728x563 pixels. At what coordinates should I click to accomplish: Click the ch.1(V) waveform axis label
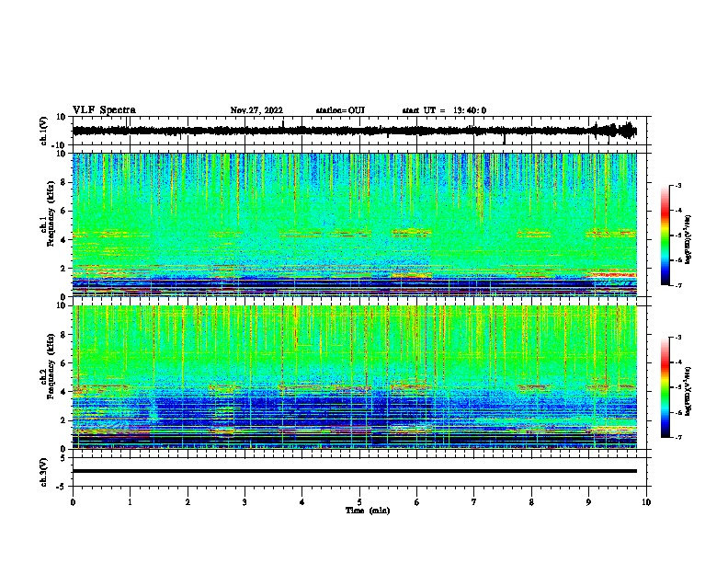(44, 131)
